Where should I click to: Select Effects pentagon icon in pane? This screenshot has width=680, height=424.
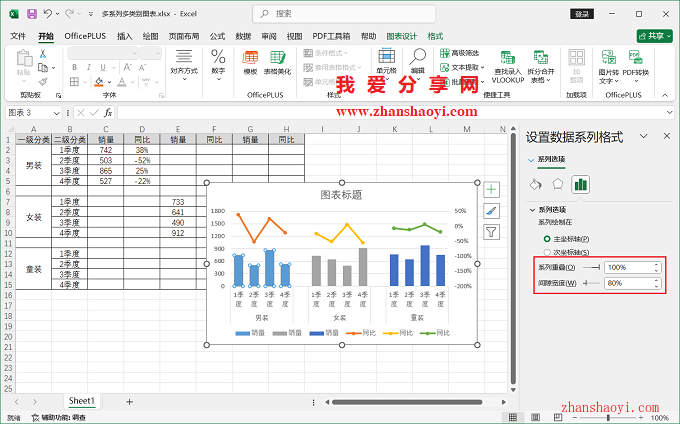(x=558, y=184)
